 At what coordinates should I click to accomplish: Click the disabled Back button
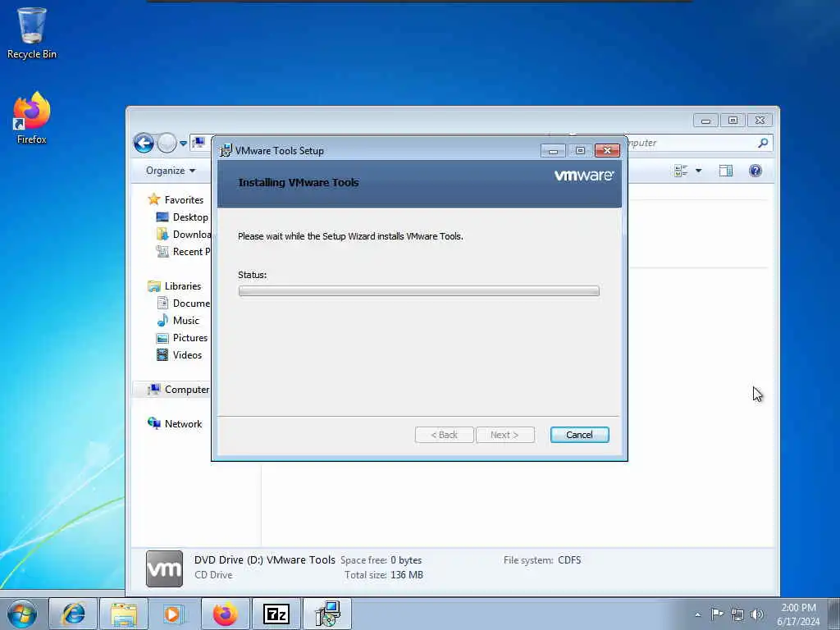(x=444, y=435)
